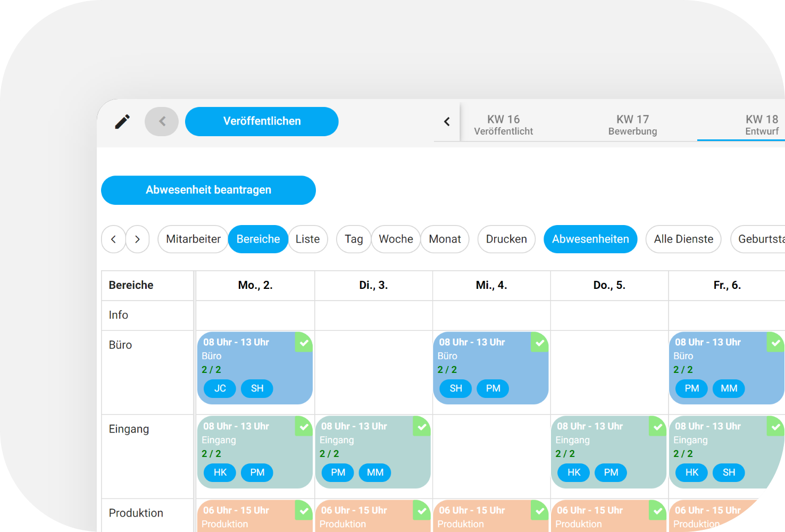Open the KW 16 Veröffentlicht tab
This screenshot has width=785, height=532.
pyautogui.click(x=503, y=125)
